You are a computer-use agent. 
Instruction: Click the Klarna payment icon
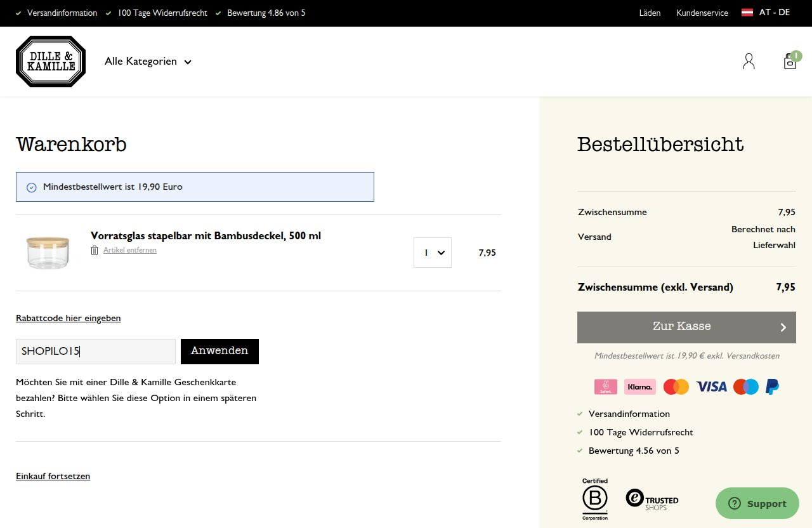coord(640,386)
